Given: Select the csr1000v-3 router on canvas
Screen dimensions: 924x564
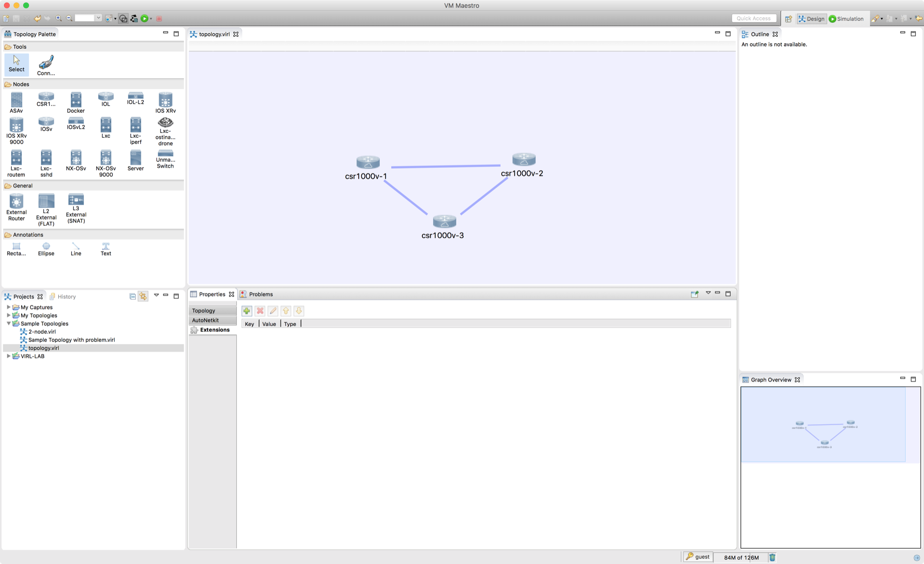Looking at the screenshot, I should pos(444,221).
